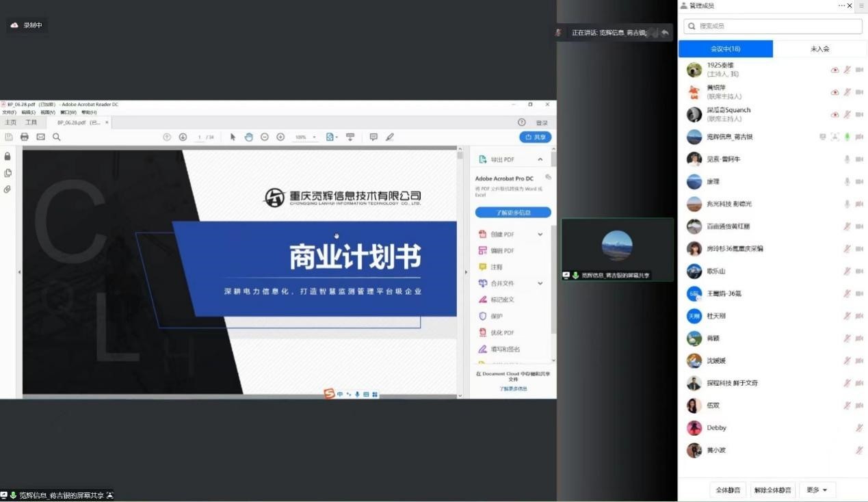Toggle microphone for 兆光科技 彭德光
Image resolution: width=868 pixels, height=502 pixels.
point(847,204)
